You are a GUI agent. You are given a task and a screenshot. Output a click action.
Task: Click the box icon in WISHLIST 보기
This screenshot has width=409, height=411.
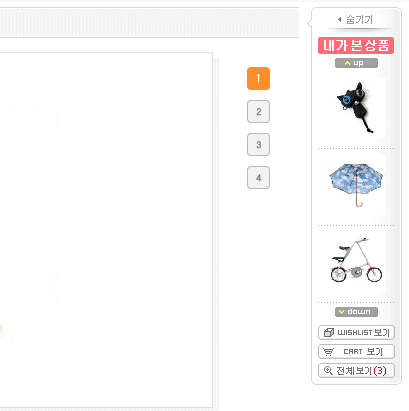point(329,332)
